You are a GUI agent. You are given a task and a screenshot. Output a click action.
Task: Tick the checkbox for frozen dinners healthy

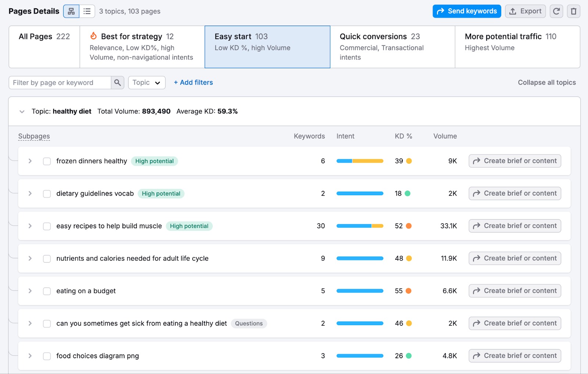47,161
